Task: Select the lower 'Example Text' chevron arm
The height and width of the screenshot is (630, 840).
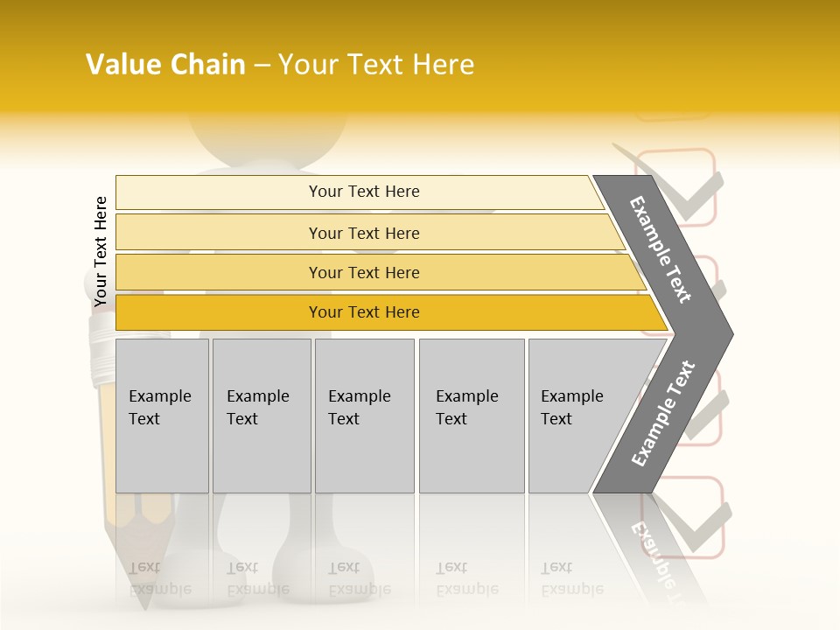Action: (x=664, y=412)
